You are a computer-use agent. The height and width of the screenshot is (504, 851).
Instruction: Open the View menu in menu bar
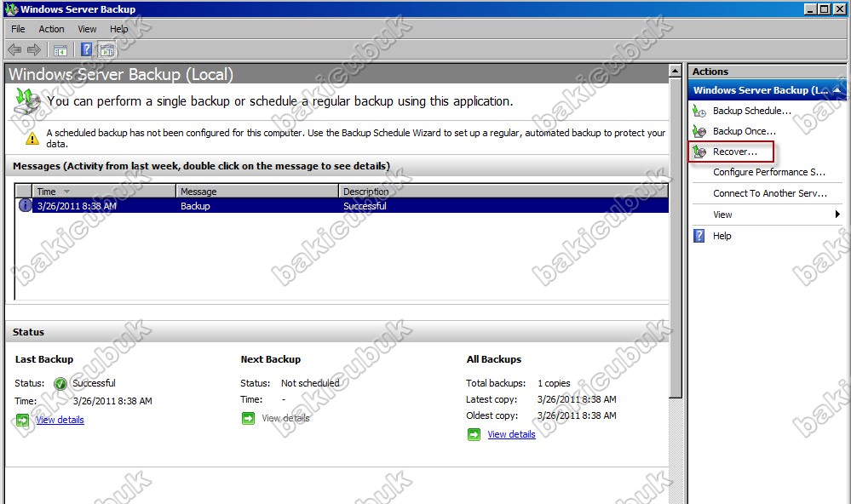pyautogui.click(x=87, y=29)
